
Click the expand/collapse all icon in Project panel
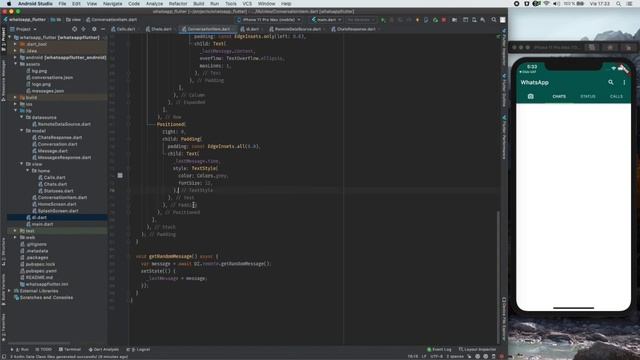(84, 29)
